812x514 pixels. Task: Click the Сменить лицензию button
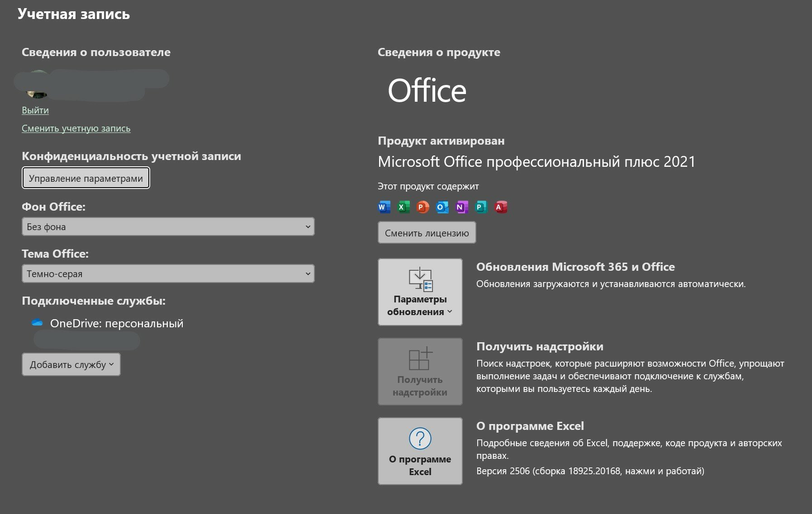tap(427, 233)
